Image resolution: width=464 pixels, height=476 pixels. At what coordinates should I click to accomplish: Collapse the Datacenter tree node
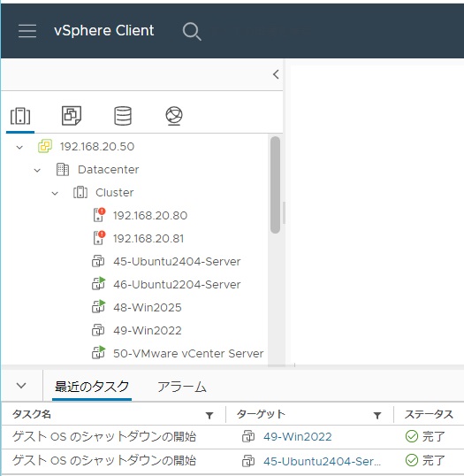[37, 170]
